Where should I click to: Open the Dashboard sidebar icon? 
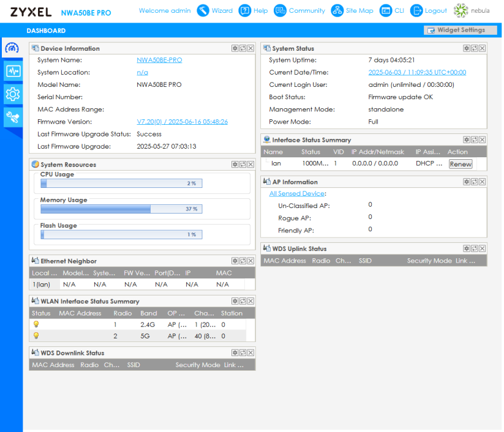coord(12,48)
